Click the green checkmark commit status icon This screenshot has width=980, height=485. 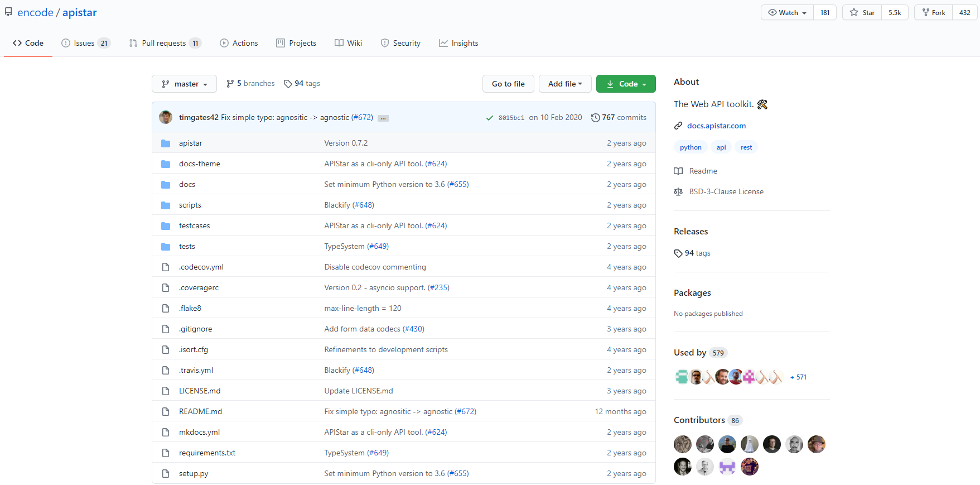pos(489,118)
